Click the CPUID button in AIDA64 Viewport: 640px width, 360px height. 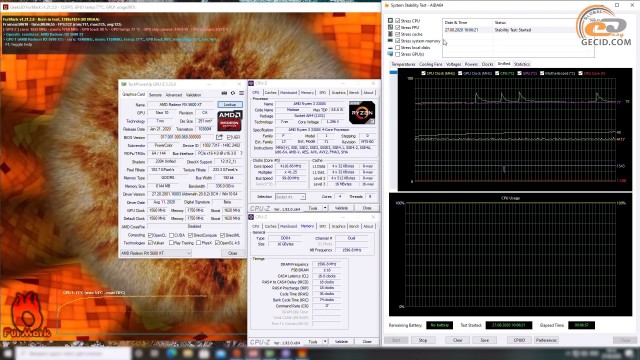[x=519, y=340]
